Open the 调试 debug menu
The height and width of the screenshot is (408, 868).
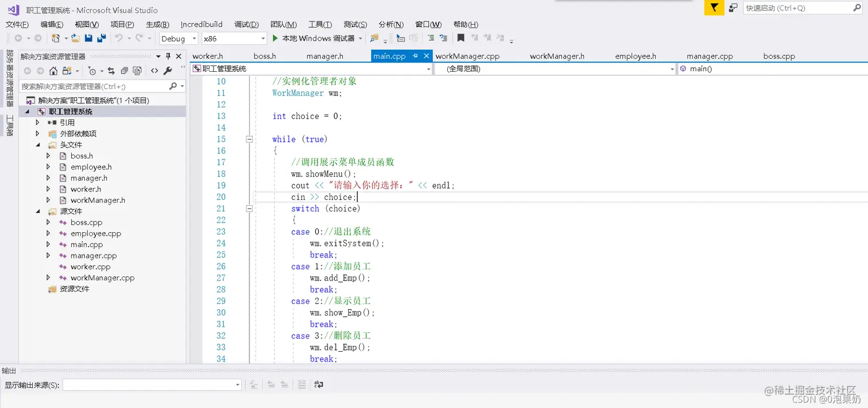246,24
